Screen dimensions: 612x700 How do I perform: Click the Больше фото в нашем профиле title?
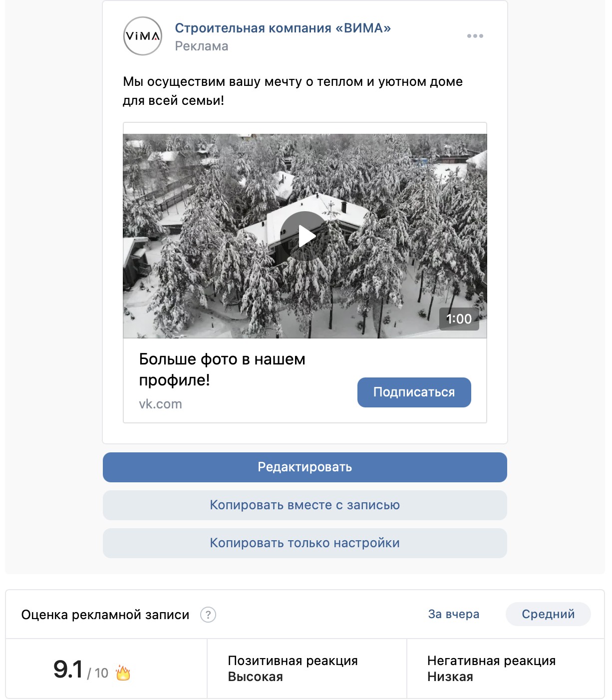click(x=222, y=369)
